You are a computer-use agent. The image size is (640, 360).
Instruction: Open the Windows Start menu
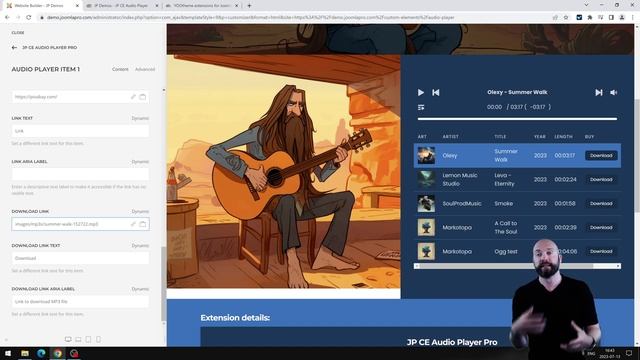point(8,353)
